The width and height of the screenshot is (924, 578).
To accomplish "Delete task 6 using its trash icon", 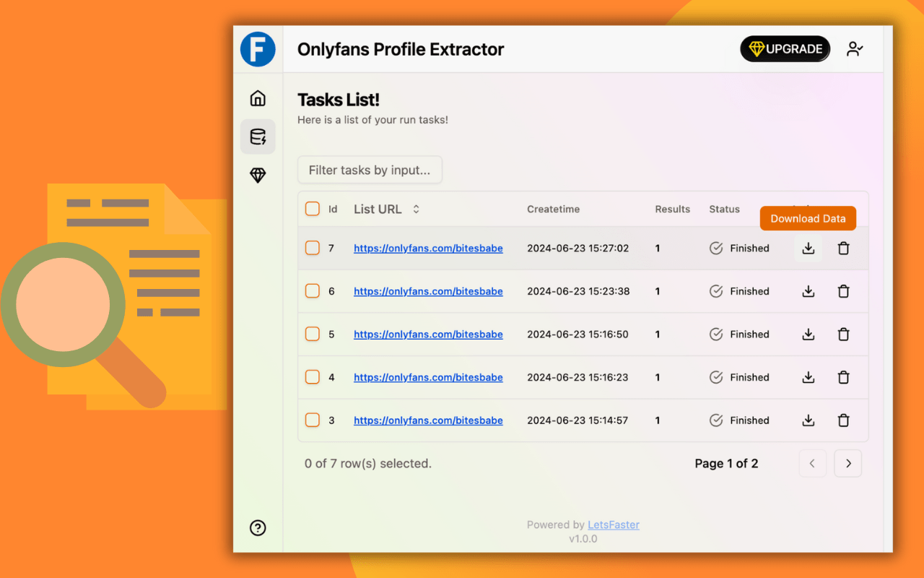I will pyautogui.click(x=843, y=290).
